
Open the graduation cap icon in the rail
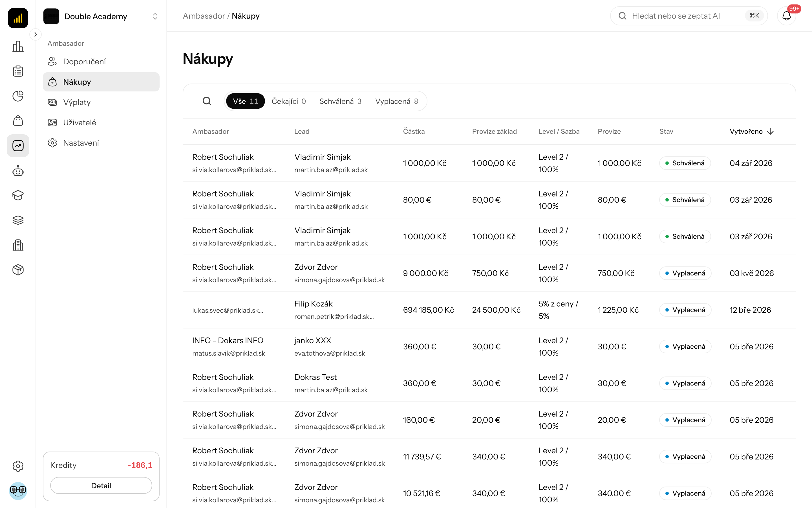(18, 195)
